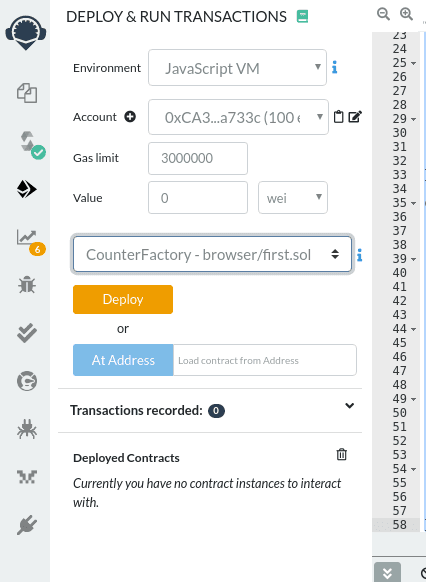Open the unit testing double-check icon

pos(27,333)
